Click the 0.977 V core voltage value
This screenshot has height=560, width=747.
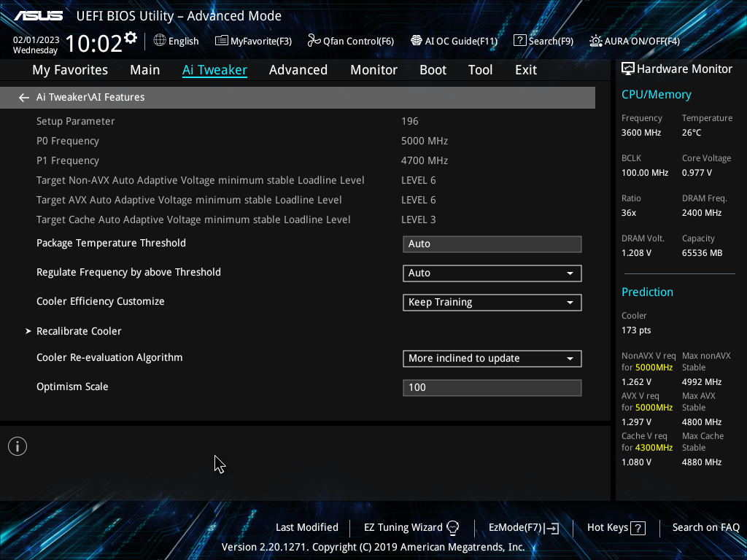[697, 173]
